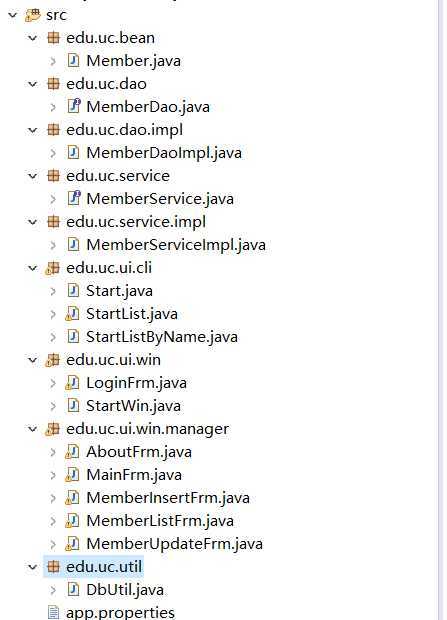Click the MemberDao.java interface file icon

pyautogui.click(x=74, y=106)
